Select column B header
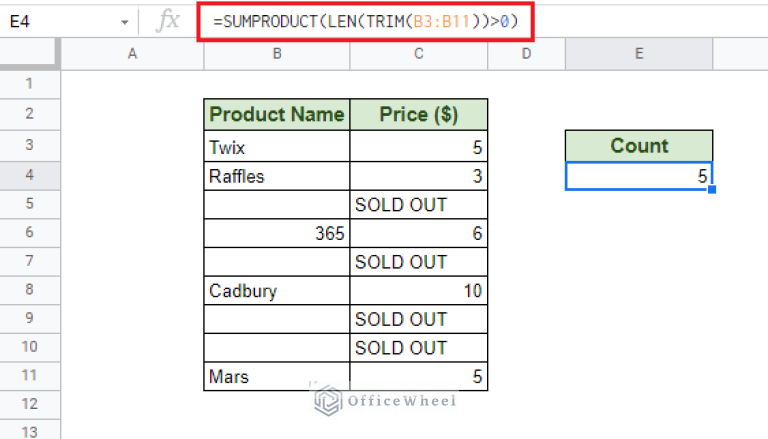This screenshot has width=768, height=439. click(x=277, y=54)
